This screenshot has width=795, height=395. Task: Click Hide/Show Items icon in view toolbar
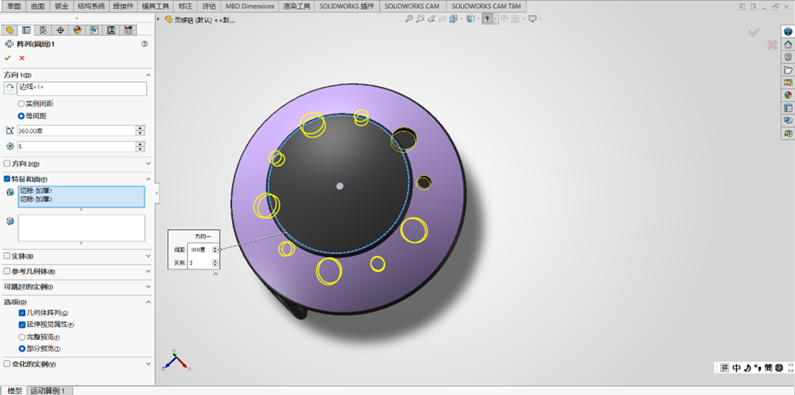(x=487, y=19)
